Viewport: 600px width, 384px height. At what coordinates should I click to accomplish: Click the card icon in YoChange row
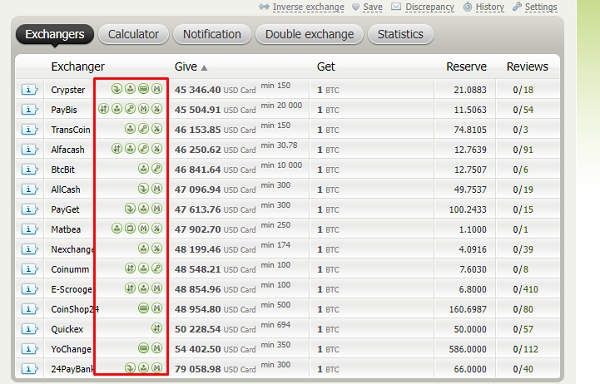click(143, 348)
